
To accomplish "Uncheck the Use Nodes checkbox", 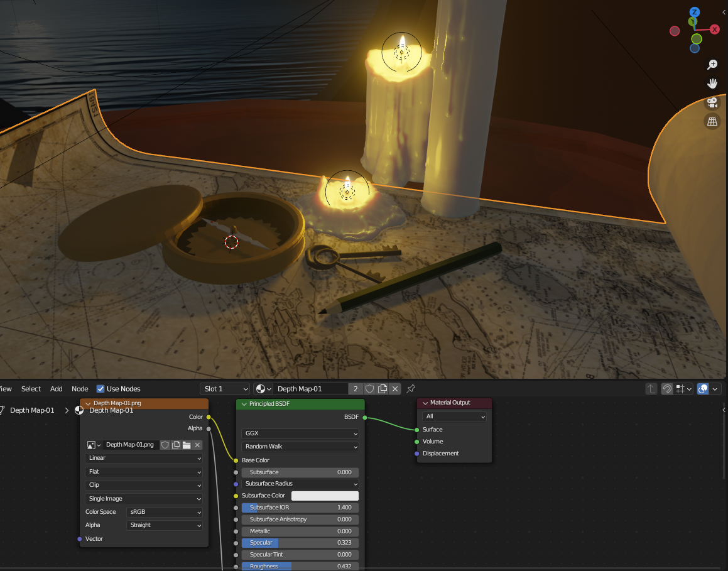I will click(101, 389).
